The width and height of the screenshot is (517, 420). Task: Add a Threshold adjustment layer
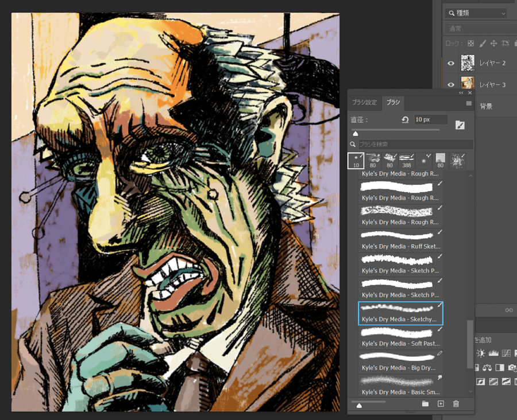pos(506,382)
